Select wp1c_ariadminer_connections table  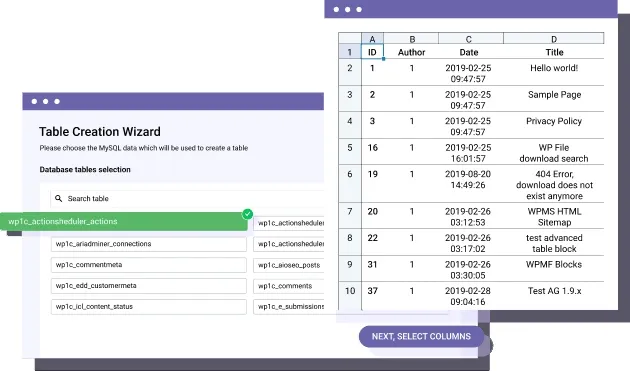click(149, 244)
